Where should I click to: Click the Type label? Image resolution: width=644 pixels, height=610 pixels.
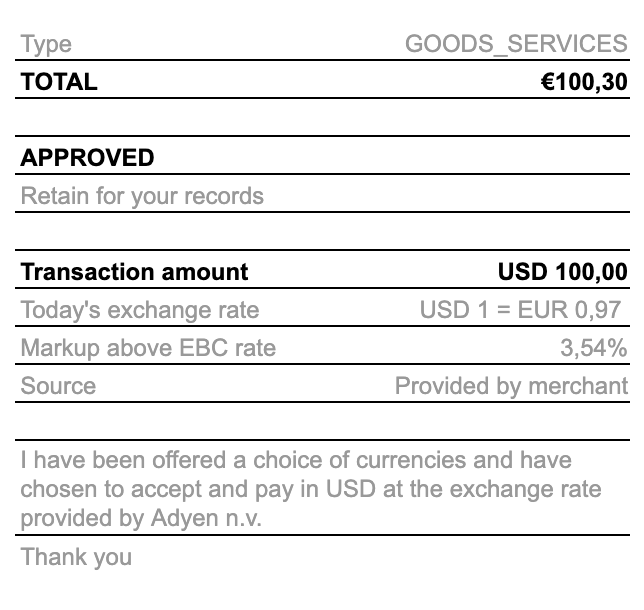pyautogui.click(x=46, y=44)
